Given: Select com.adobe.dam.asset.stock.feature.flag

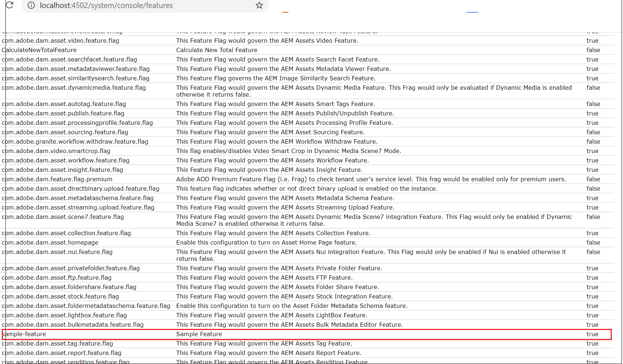Looking at the screenshot, I should click(60, 296).
